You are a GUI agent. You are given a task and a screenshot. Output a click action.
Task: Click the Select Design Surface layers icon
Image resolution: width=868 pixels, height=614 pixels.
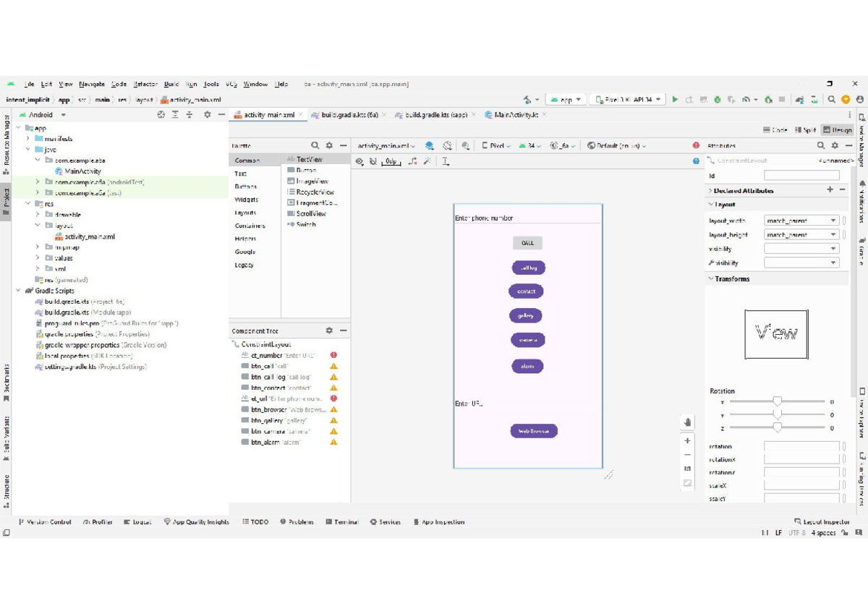(x=430, y=145)
